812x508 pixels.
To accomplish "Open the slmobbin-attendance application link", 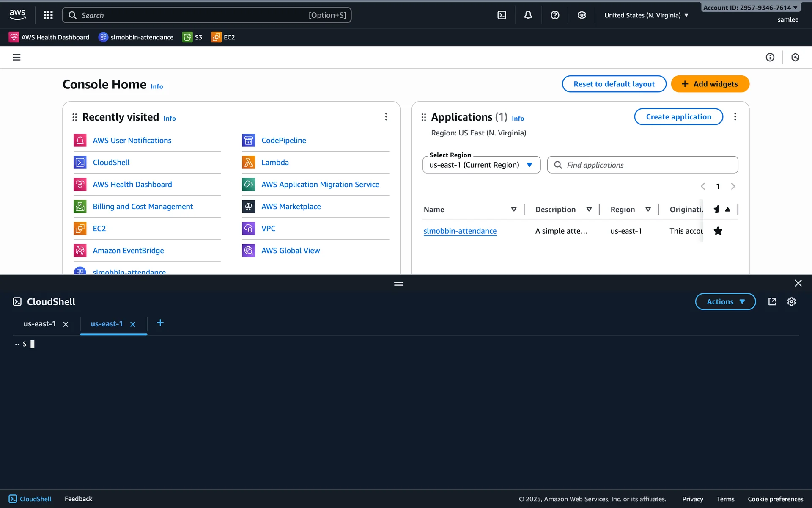I will pyautogui.click(x=460, y=231).
